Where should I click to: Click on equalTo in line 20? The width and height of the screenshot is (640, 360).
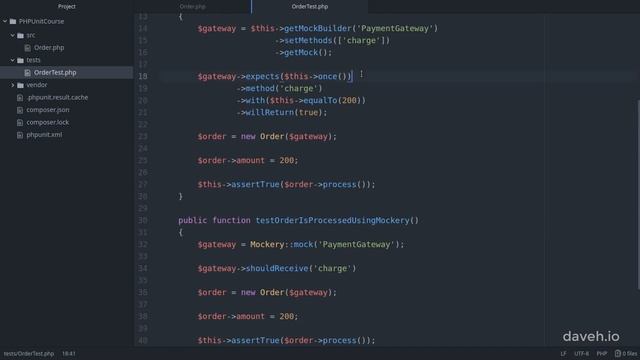pos(320,100)
